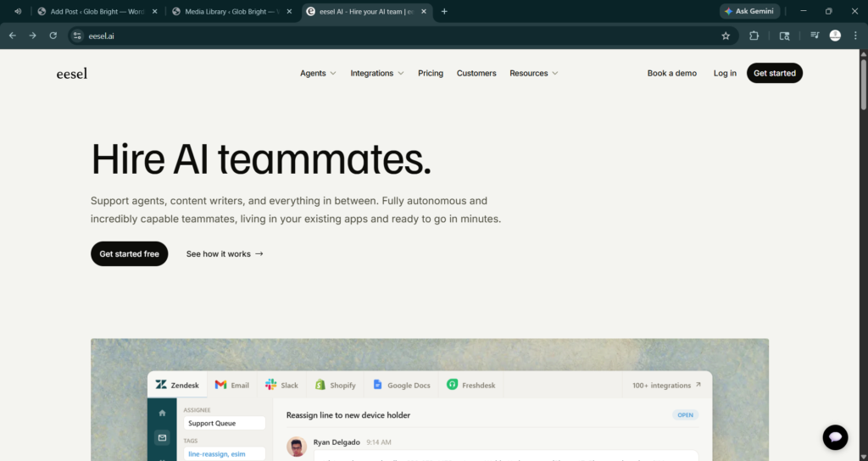Open the browser extensions puzzle icon
868x461 pixels.
click(754, 36)
